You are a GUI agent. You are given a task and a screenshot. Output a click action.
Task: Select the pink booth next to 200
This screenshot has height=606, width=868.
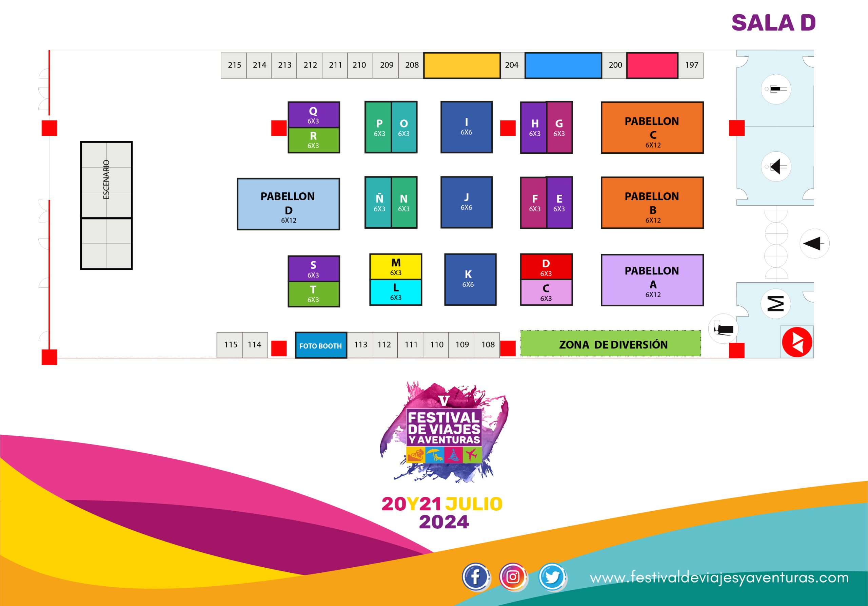tap(652, 65)
